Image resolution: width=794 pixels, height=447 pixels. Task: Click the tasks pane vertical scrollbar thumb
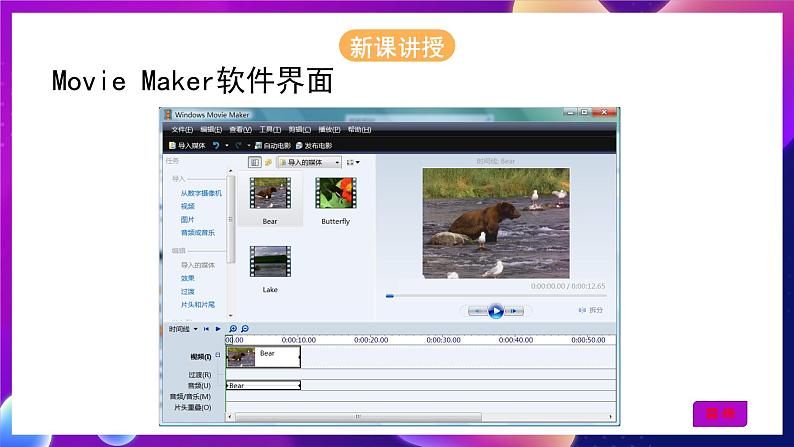pyautogui.click(x=231, y=219)
